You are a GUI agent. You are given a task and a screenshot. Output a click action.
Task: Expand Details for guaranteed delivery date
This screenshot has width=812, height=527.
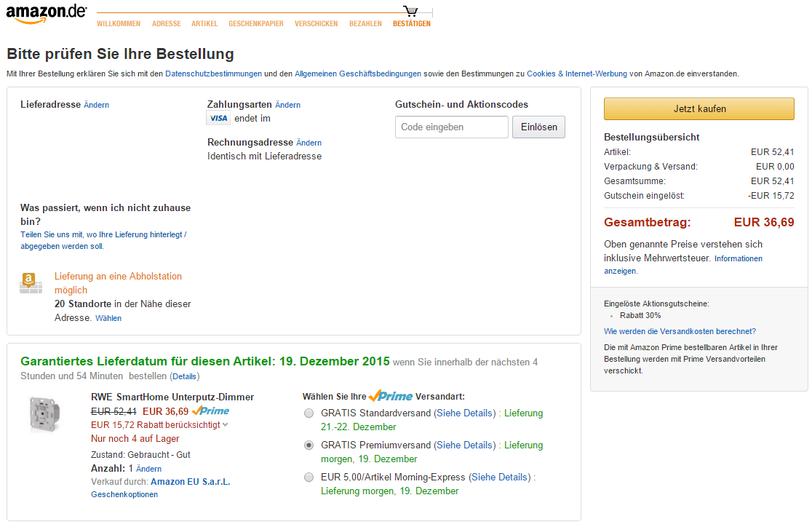[184, 376]
